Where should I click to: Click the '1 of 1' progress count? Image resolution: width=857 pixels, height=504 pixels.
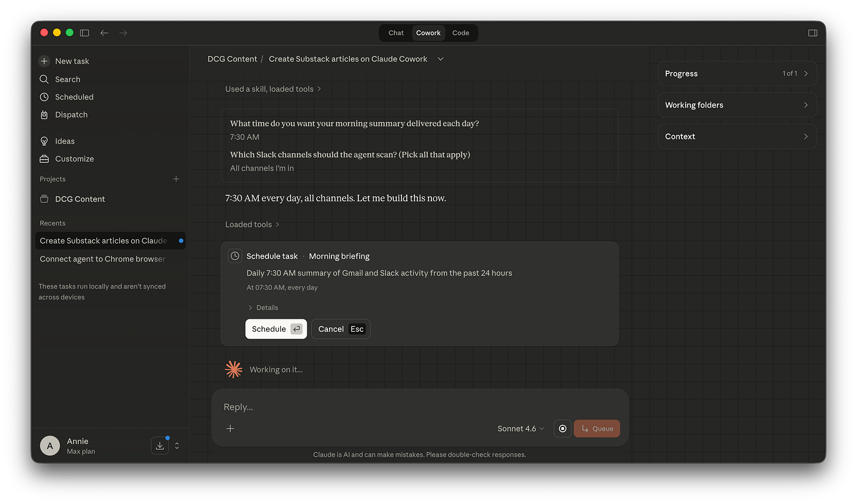[790, 74]
